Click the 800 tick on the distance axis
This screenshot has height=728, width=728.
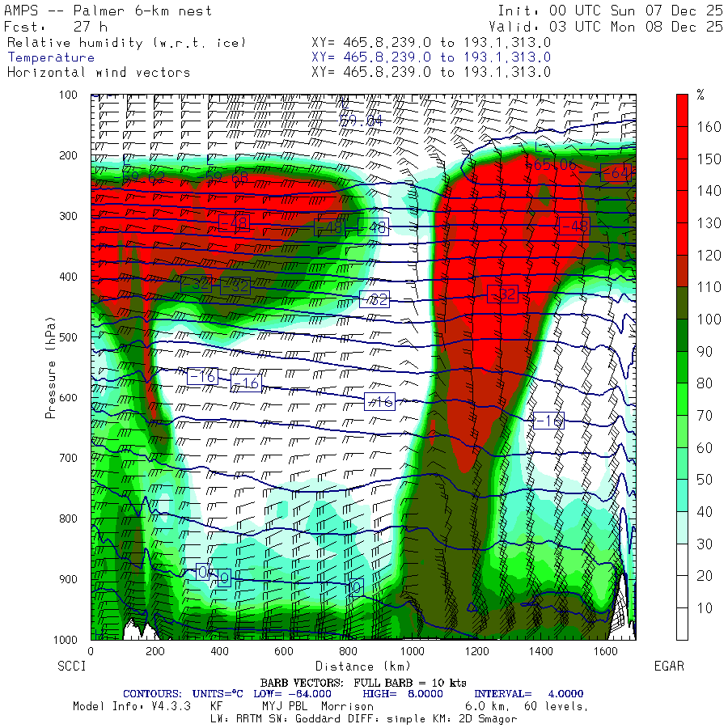tap(348, 651)
